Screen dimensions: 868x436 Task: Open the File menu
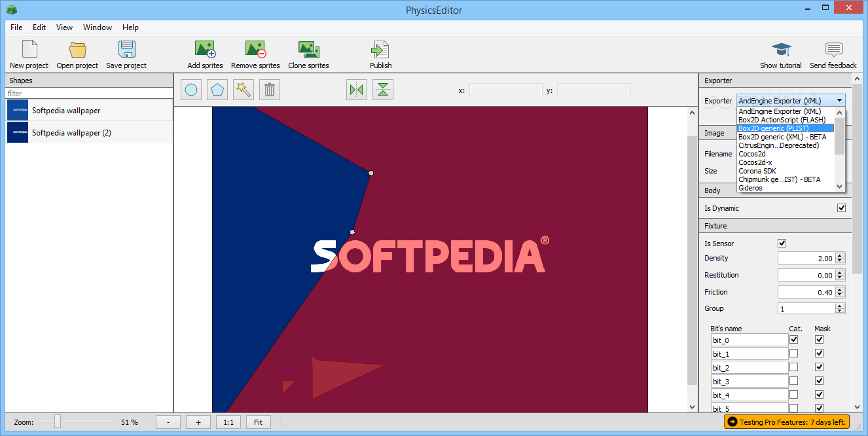(x=16, y=27)
